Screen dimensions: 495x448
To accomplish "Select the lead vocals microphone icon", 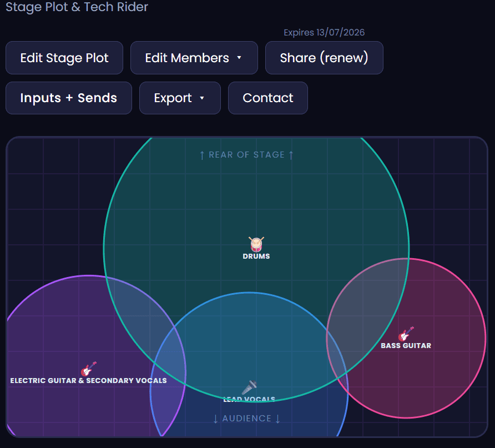I will click(x=249, y=387).
